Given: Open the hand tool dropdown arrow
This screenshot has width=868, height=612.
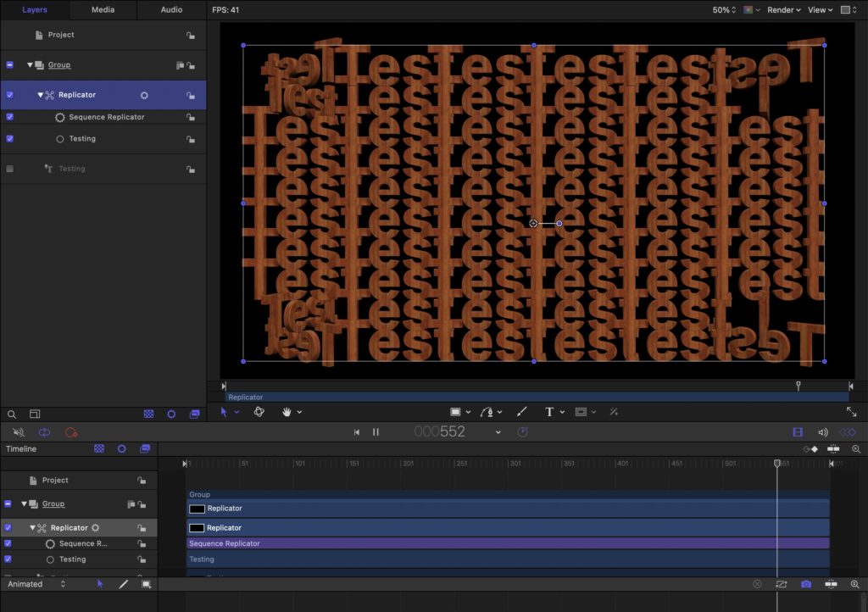Looking at the screenshot, I should 299,412.
